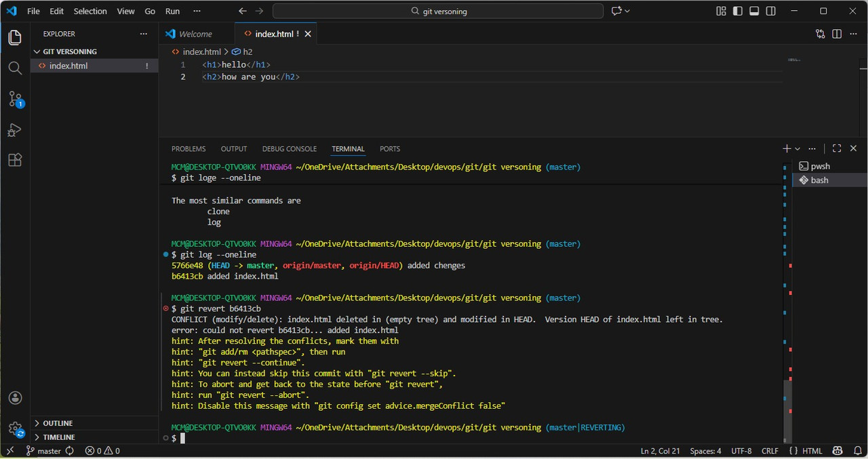Toggle bottom Panel visibility
Screen dimensions: 868x459
[754, 11]
